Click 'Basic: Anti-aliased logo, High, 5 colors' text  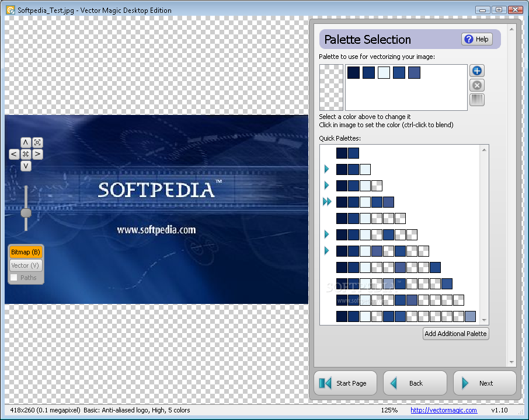pos(137,410)
